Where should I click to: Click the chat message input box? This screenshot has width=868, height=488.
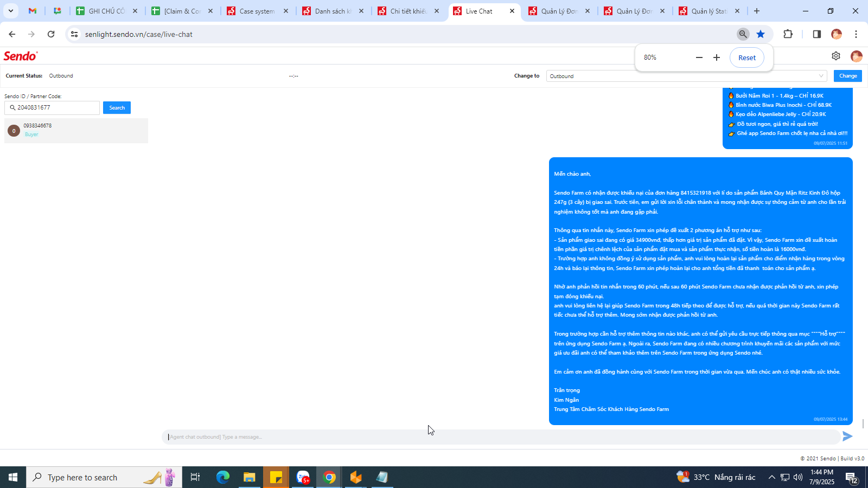(501, 437)
